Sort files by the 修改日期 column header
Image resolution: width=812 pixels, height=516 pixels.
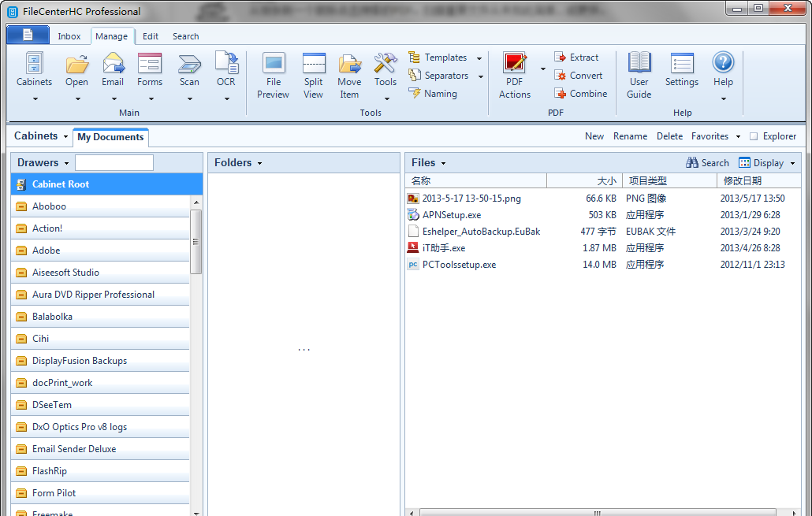pyautogui.click(x=758, y=180)
